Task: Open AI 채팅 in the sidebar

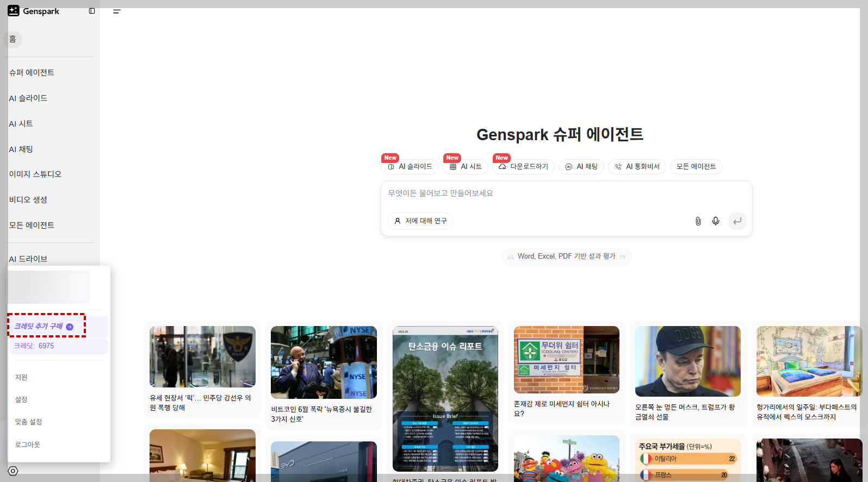Action: (x=21, y=149)
